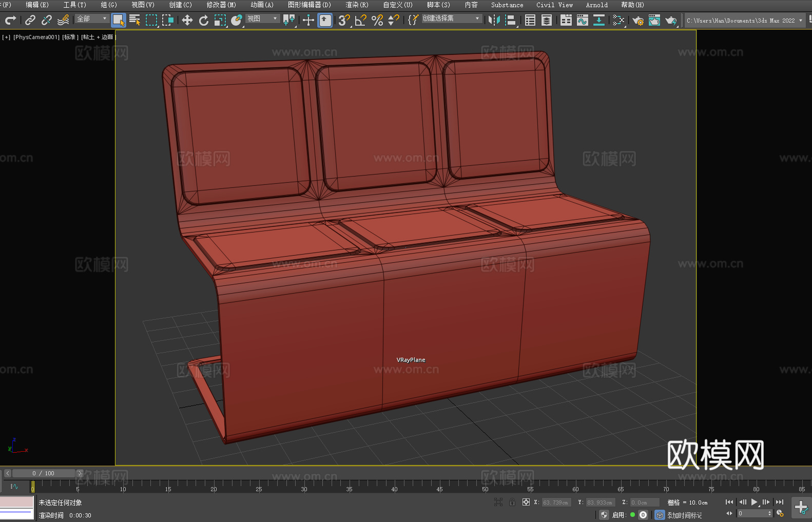812x522 pixels.
Task: Toggle the 3D Snaps button
Action: point(344,20)
